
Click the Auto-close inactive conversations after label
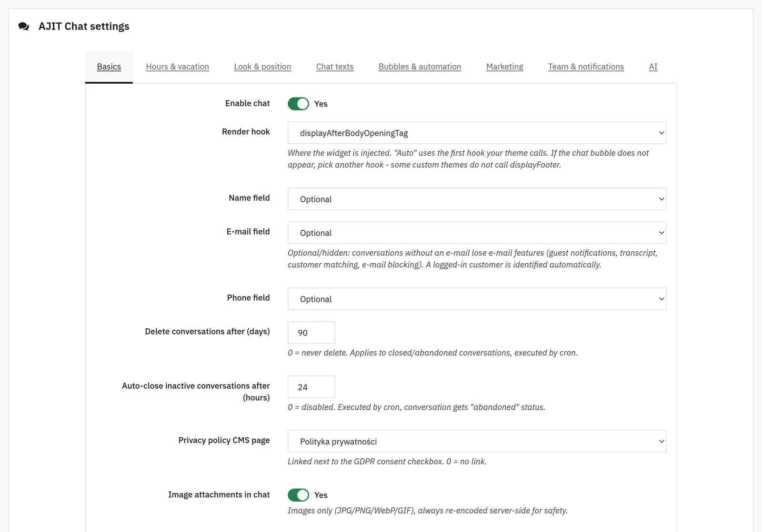(x=196, y=392)
